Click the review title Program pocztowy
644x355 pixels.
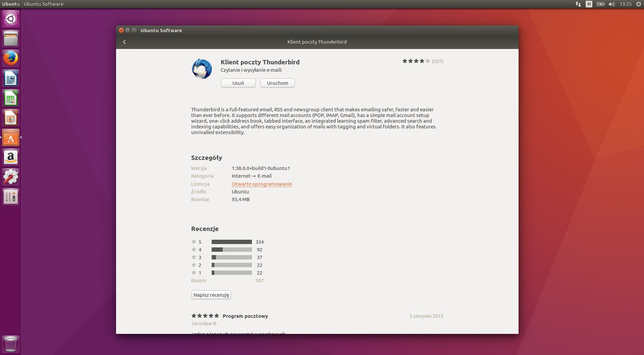[245, 316]
